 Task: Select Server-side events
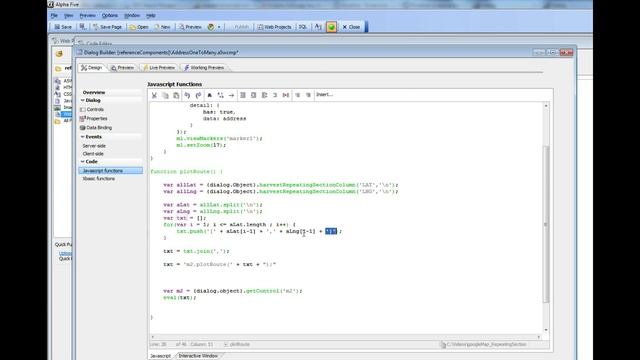coord(94,146)
